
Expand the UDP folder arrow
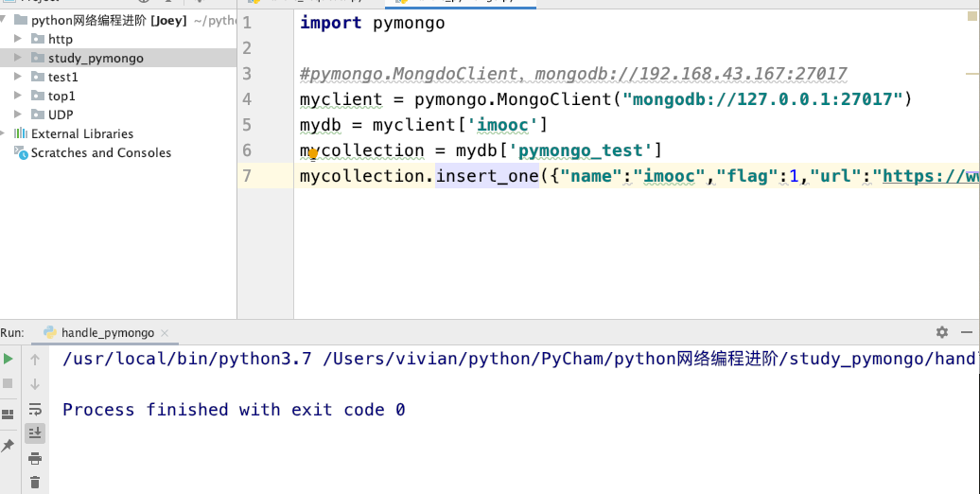click(x=18, y=114)
